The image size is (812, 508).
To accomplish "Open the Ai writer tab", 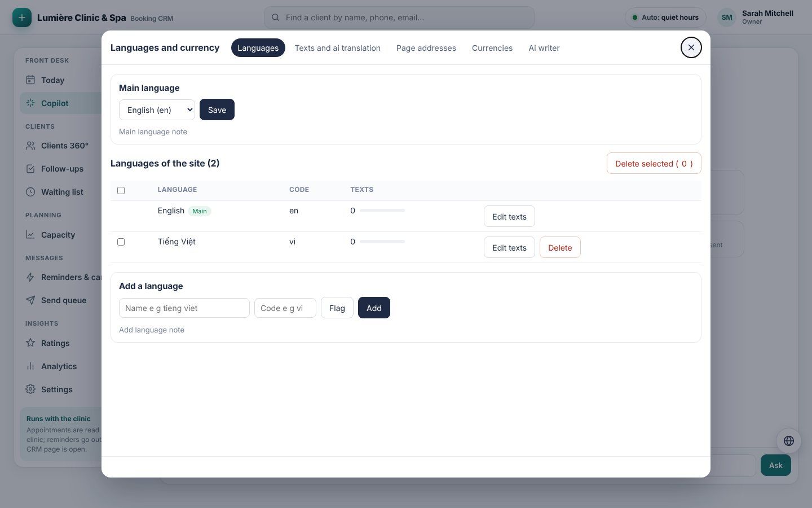I will point(544,48).
